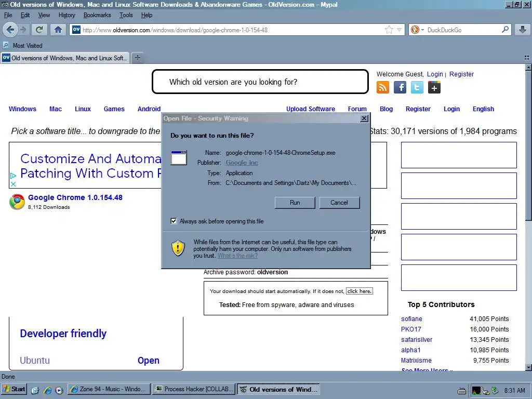Open the View menu
Image resolution: width=532 pixels, height=399 pixels.
tap(44, 15)
